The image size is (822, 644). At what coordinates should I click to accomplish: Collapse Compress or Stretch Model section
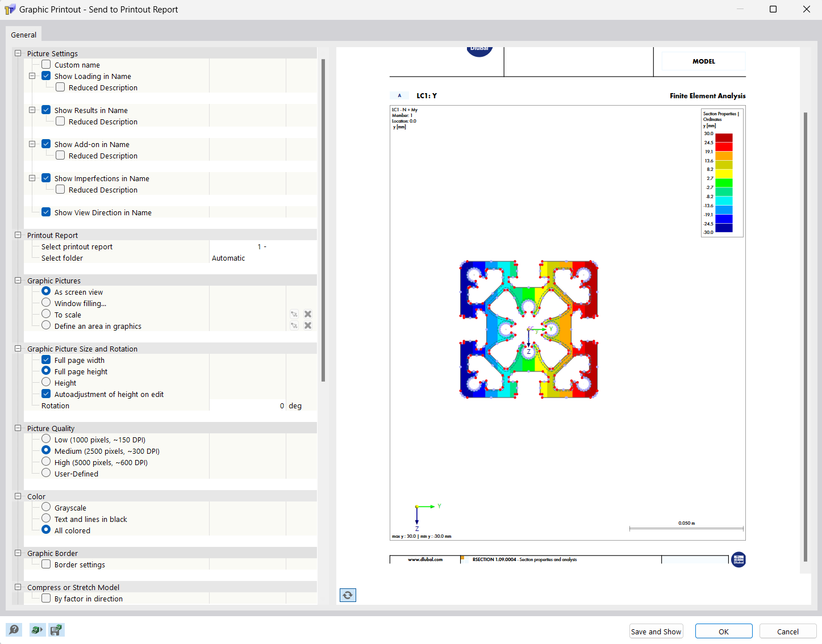[18, 587]
